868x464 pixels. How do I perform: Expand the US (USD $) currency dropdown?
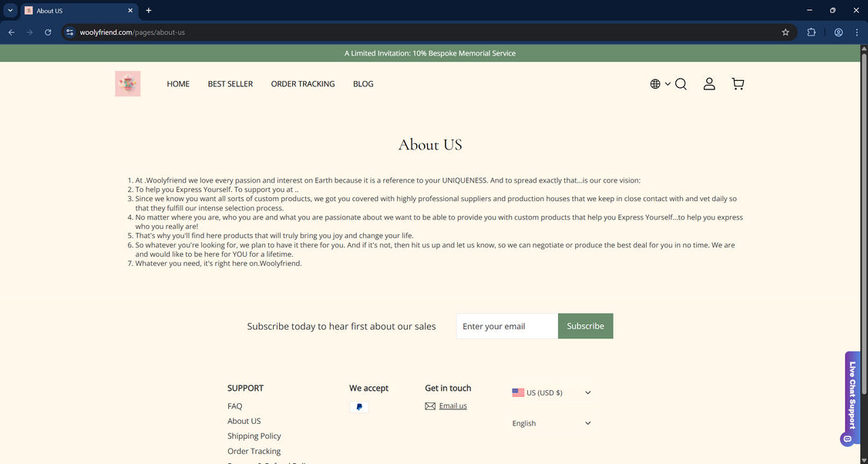click(552, 392)
